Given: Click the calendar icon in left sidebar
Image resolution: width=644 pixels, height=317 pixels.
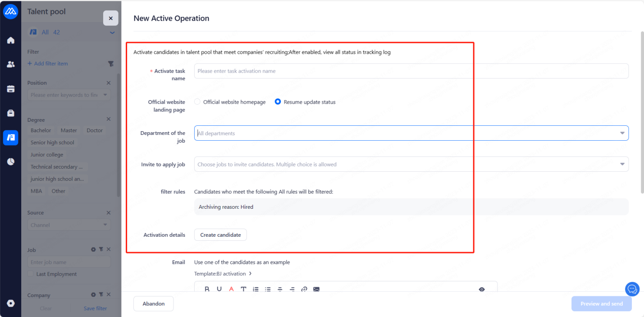Looking at the screenshot, I should (11, 89).
